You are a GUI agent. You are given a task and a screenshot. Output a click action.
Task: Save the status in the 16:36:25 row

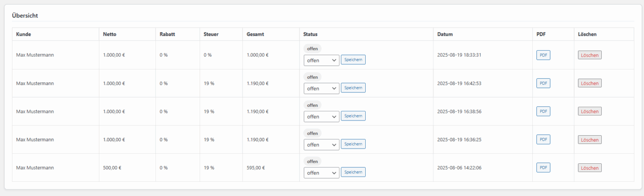click(x=353, y=144)
